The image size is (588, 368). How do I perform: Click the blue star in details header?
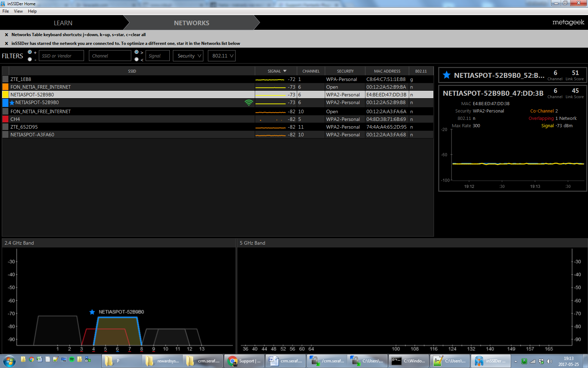pyautogui.click(x=446, y=75)
